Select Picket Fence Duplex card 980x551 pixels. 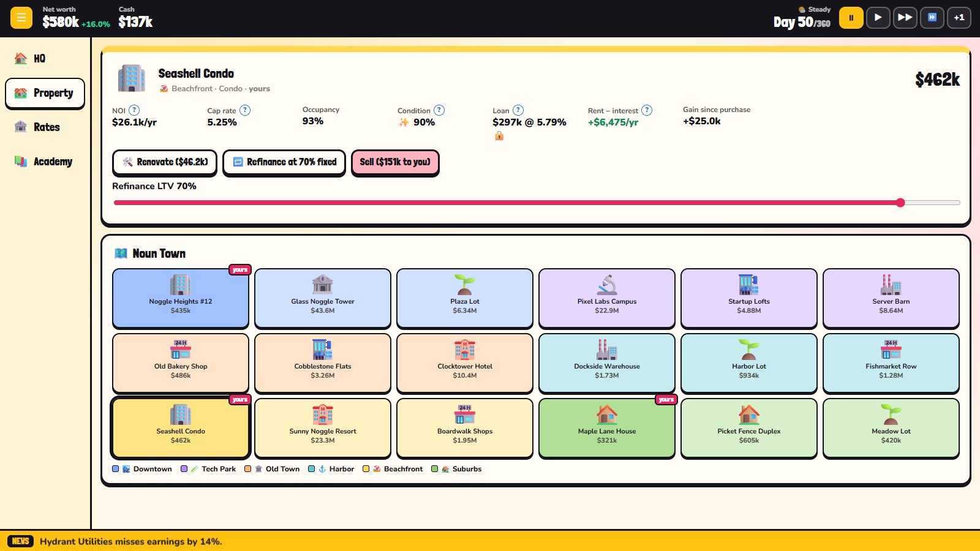point(749,428)
